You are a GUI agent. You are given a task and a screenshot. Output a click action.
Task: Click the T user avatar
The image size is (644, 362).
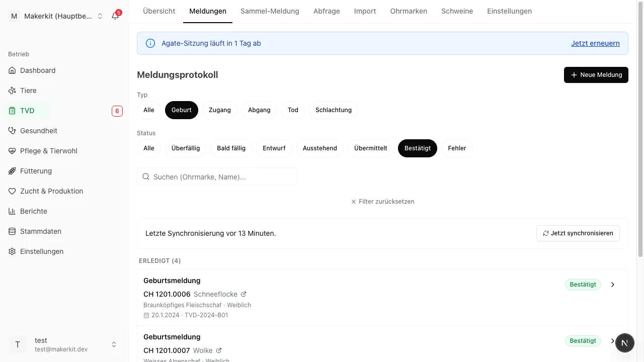18,344
